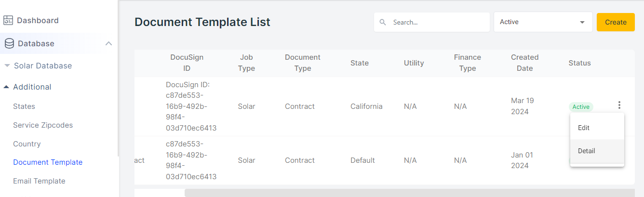
Task: Navigate to Email Template
Action: [39, 181]
